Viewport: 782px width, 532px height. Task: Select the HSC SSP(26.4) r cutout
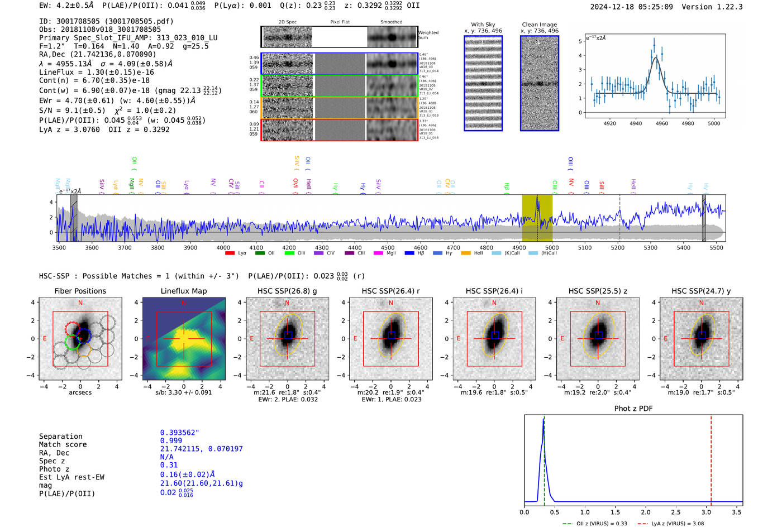coord(390,338)
